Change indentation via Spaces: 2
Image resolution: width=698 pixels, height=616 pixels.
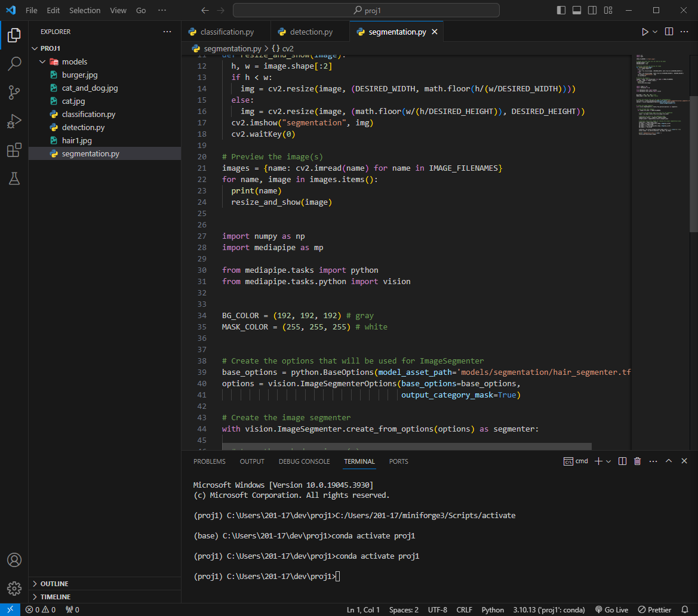(x=404, y=610)
